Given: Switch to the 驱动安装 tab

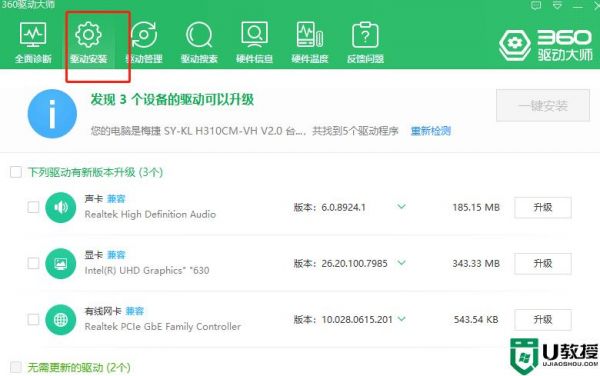Looking at the screenshot, I should click(88, 42).
